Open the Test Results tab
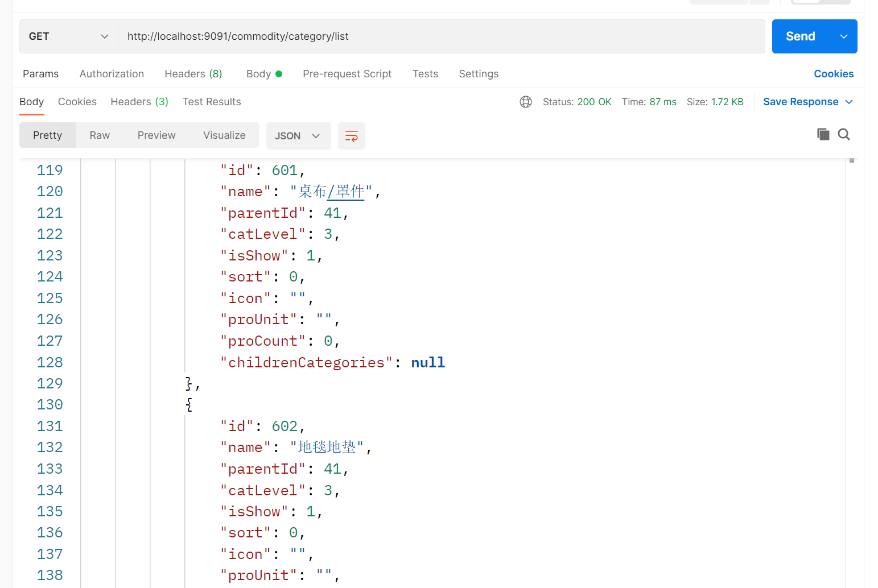 (x=212, y=102)
